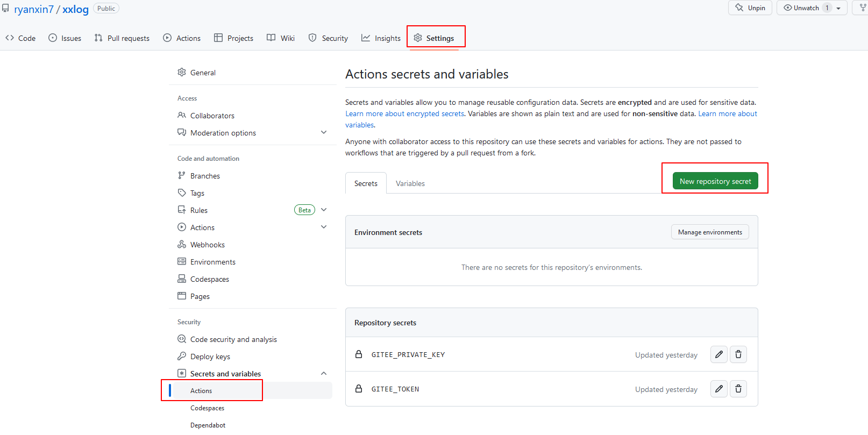Switch to the Variables tab
Viewport: 868px width, 435px height.
[410, 183]
